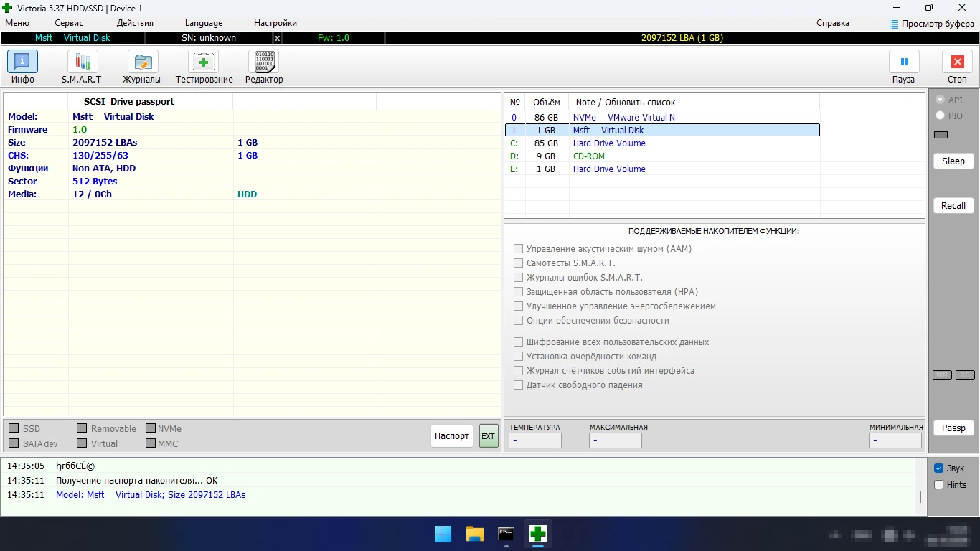Click the red Стоп stop icon

point(957,62)
